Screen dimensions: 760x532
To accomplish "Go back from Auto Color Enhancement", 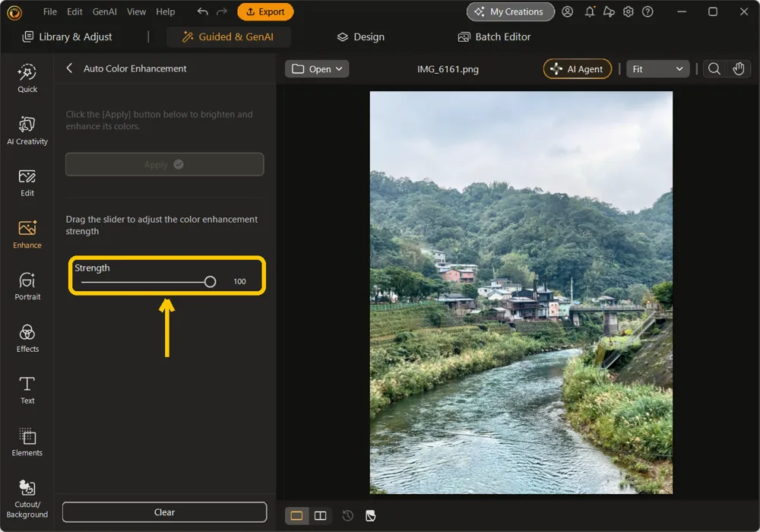I will tap(69, 68).
